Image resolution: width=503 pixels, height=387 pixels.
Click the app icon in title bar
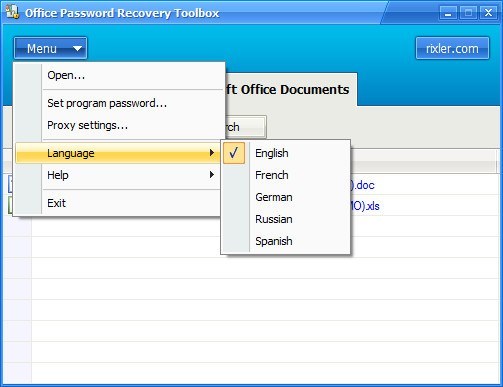13,12
